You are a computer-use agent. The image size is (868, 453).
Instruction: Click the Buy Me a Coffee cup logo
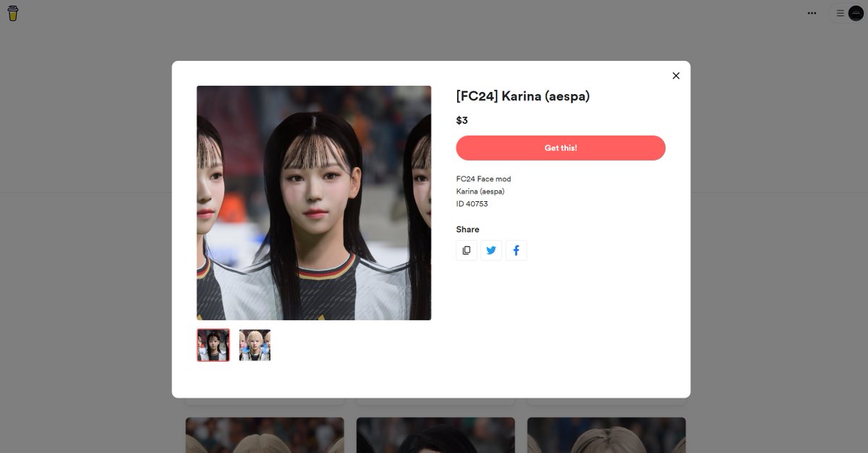[x=13, y=13]
